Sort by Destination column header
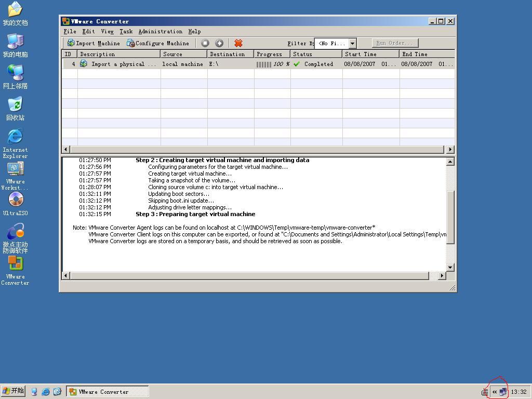The width and height of the screenshot is (532, 399). pos(230,54)
